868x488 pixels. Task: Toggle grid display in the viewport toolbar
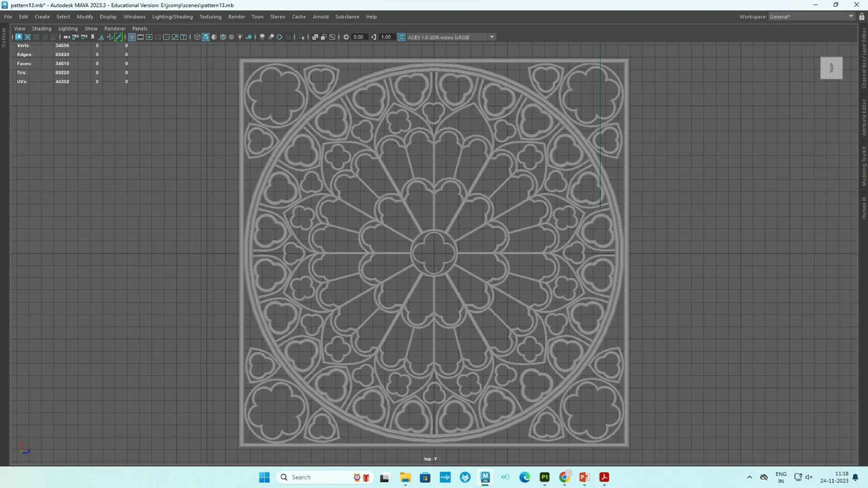coord(131,37)
